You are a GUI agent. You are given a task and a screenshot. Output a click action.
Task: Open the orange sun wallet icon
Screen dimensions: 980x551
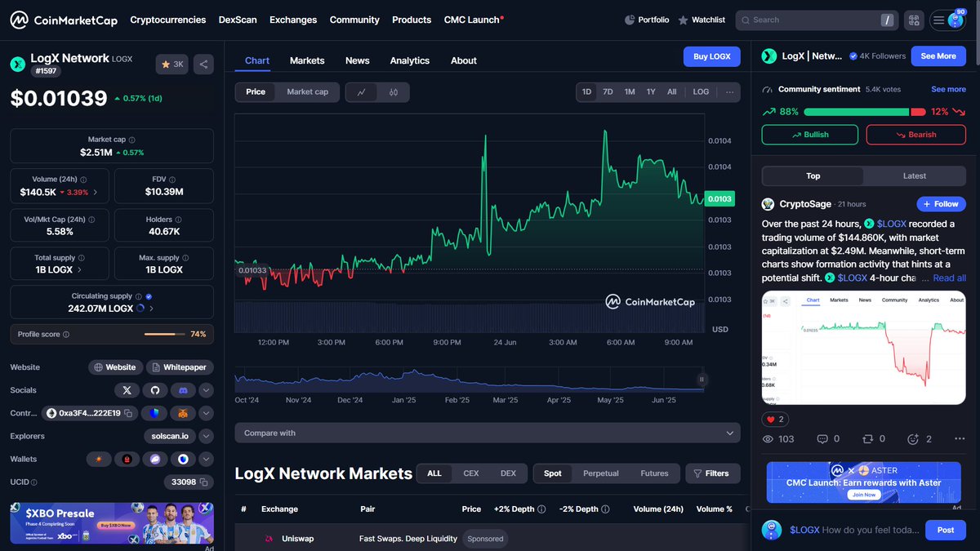[99, 459]
